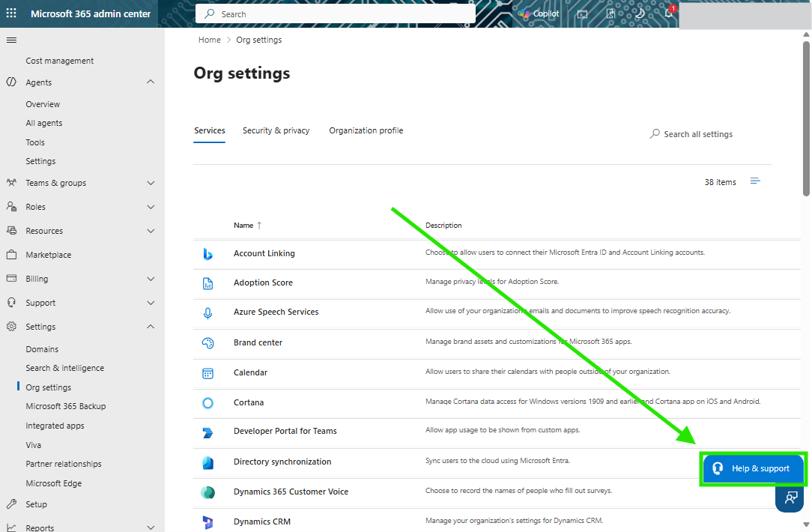Click the Brand center palette icon

click(x=207, y=343)
